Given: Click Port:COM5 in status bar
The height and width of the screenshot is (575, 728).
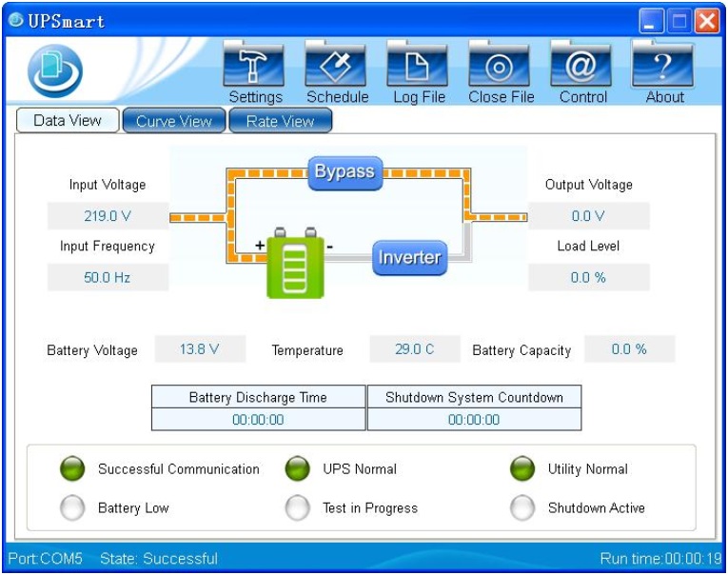Looking at the screenshot, I should pyautogui.click(x=46, y=558).
